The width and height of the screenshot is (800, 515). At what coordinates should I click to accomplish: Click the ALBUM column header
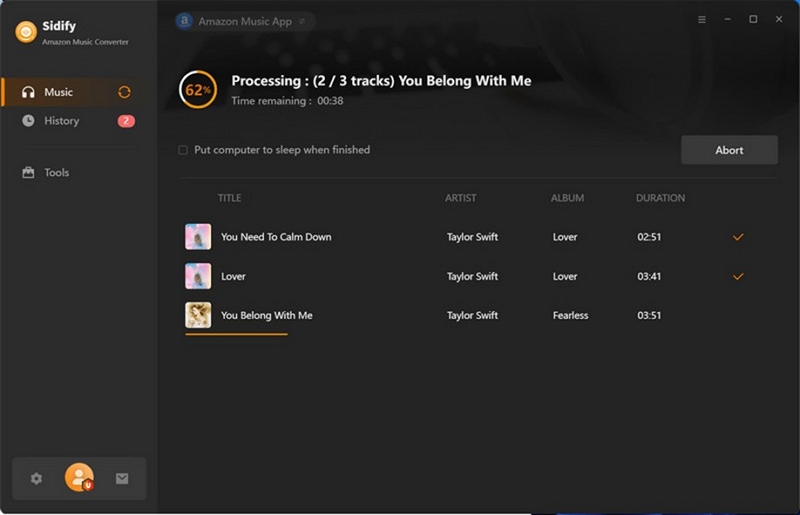point(567,198)
